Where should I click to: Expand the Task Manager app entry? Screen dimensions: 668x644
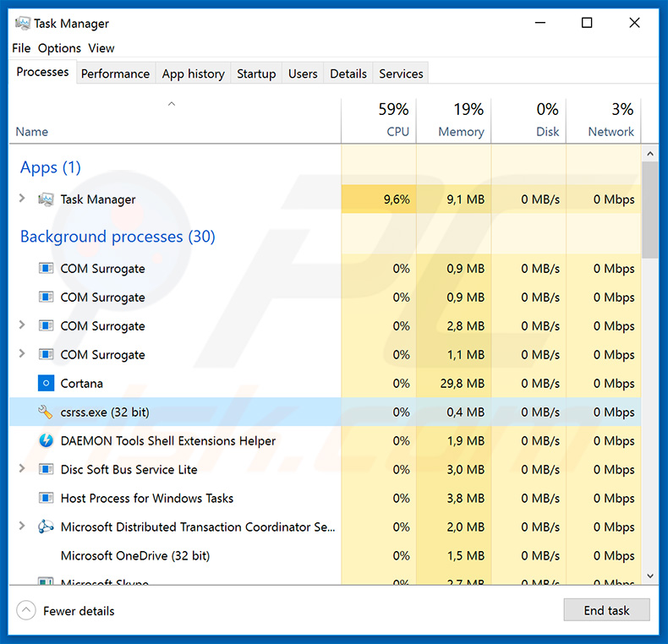click(x=22, y=199)
